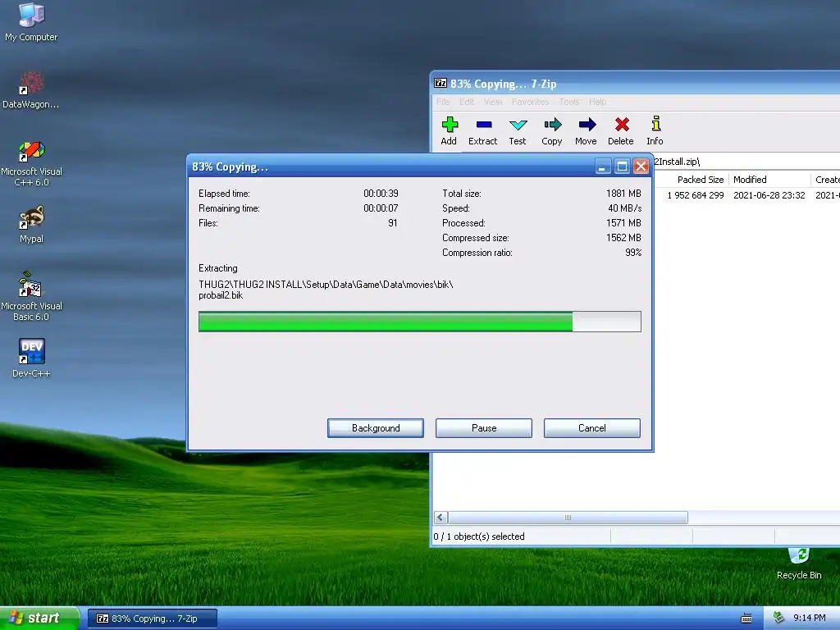Sort by the Packed Size column header
The width and height of the screenshot is (840, 630).
(692, 180)
